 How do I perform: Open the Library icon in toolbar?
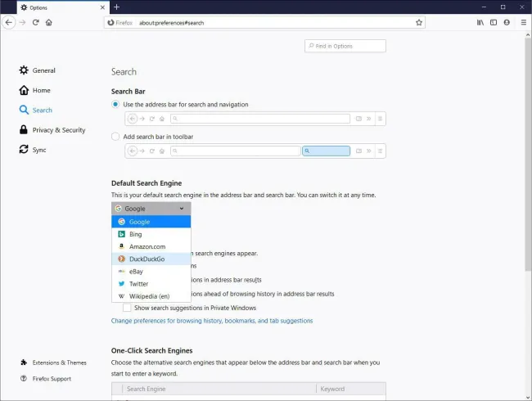(x=480, y=22)
